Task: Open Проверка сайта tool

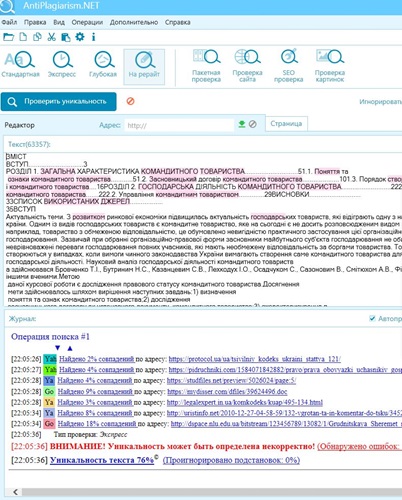Action: tap(247, 66)
